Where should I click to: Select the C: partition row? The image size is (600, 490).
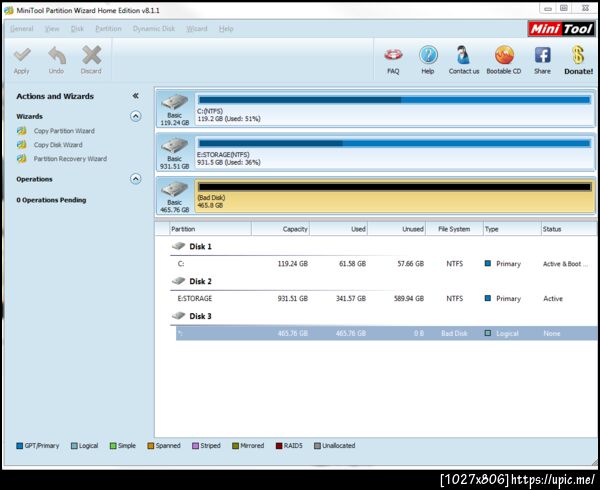tap(386, 264)
